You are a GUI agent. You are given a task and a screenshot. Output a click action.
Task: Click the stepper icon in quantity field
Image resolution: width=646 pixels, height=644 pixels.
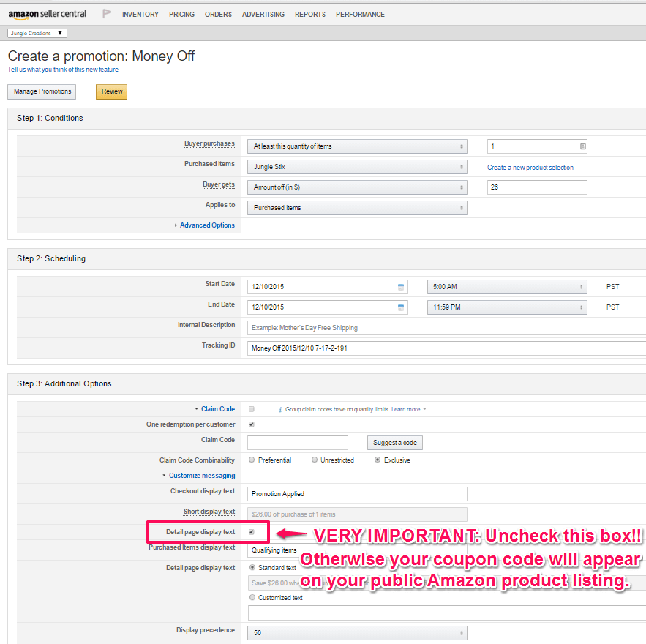[x=582, y=146]
